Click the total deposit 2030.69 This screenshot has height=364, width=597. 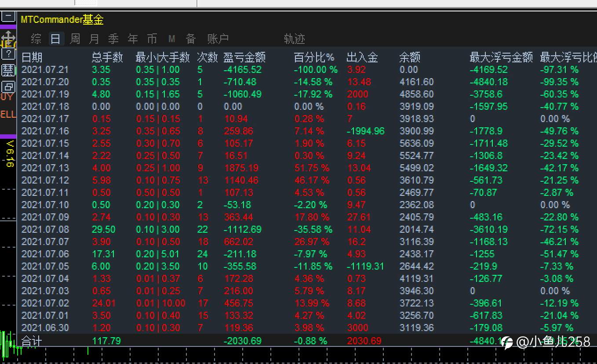tap(364, 341)
